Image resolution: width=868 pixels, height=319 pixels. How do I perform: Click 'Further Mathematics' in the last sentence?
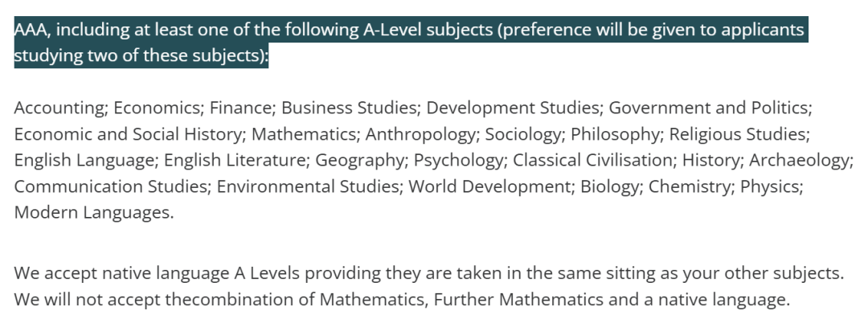(518, 300)
